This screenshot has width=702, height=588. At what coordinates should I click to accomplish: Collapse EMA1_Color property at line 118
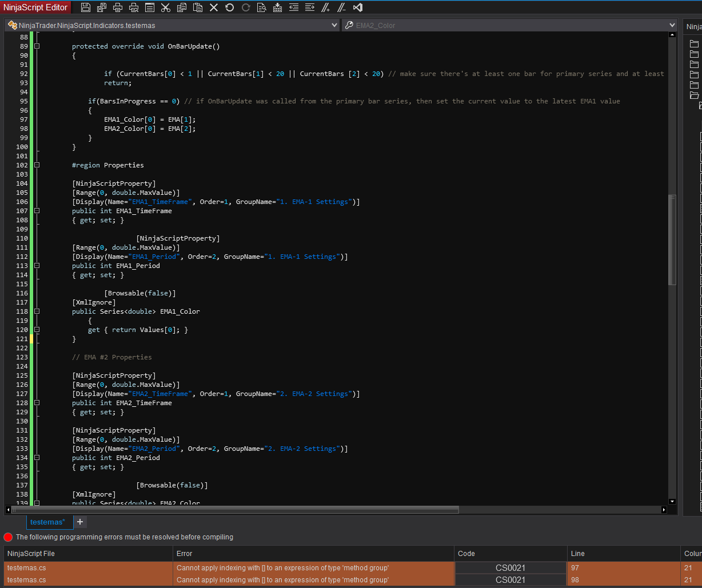[x=37, y=311]
